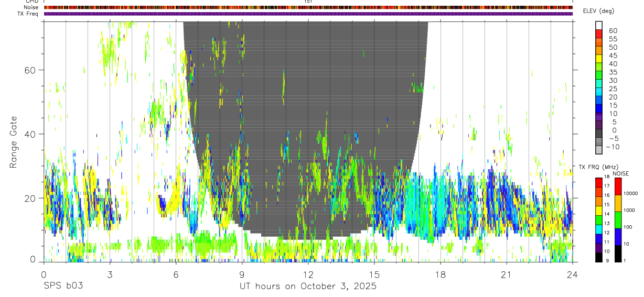This screenshot has height=297, width=644.
Task: Click the red swatch in the ELEV colorbar
Action: click(x=599, y=34)
